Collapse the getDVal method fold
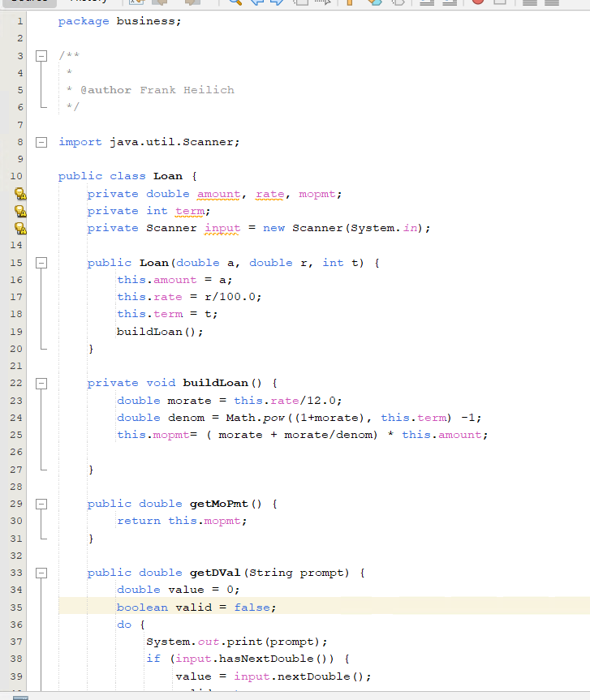 [x=41, y=573]
